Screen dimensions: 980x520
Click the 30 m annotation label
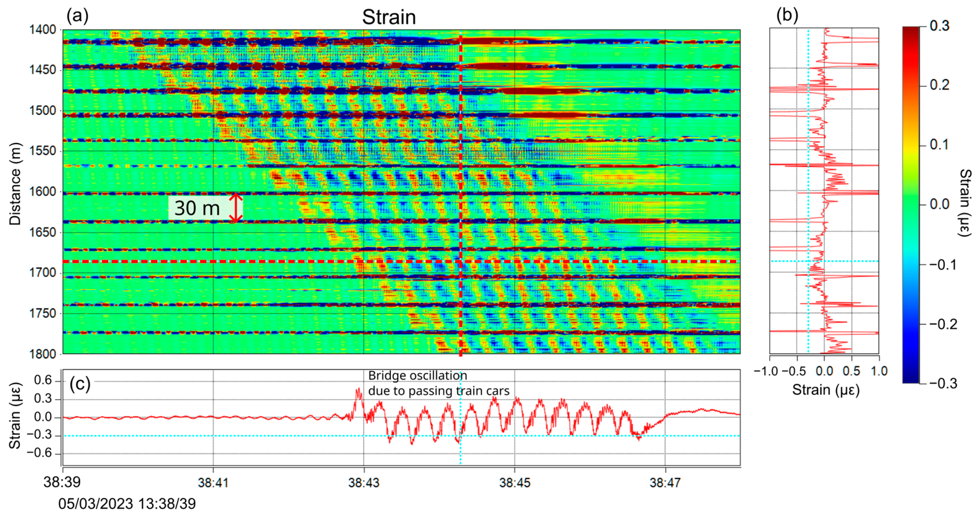[197, 208]
